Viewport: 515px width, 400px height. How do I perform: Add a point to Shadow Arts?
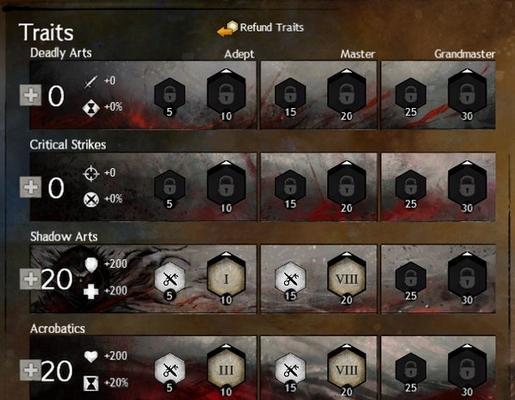pyautogui.click(x=30, y=279)
